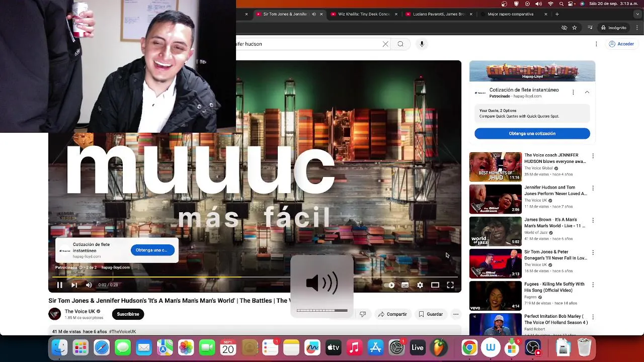Open Spotlight search in menu bar

pos(561,4)
